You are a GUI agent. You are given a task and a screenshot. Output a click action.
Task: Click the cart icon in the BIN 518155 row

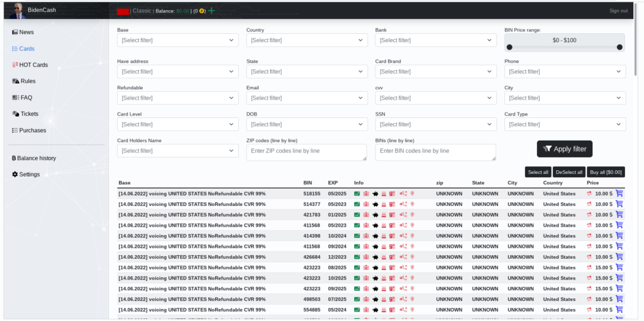point(619,193)
